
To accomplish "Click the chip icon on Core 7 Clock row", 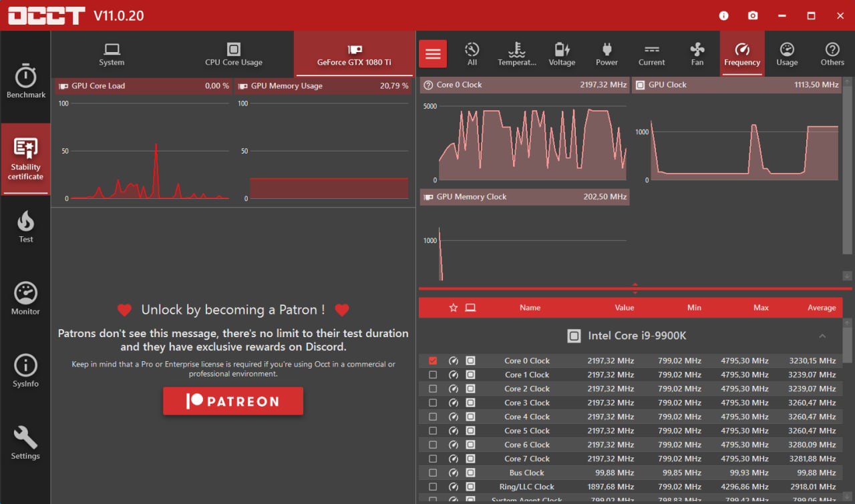I will (470, 459).
